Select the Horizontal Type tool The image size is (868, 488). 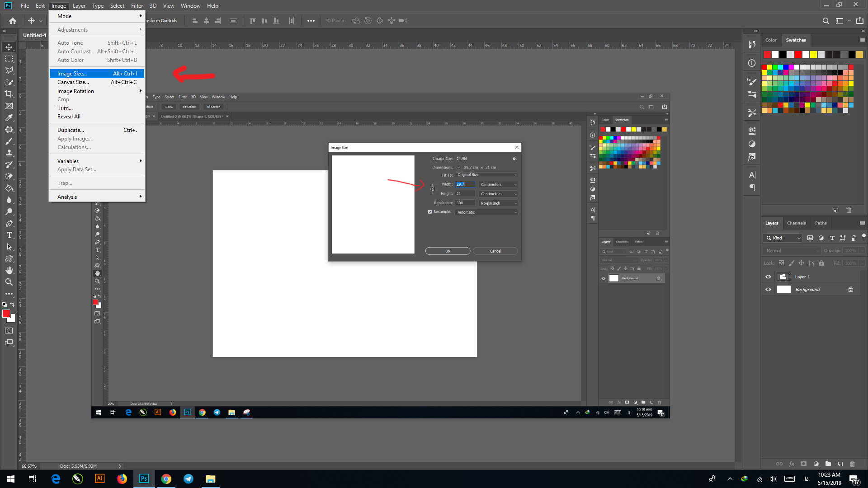coord(9,235)
